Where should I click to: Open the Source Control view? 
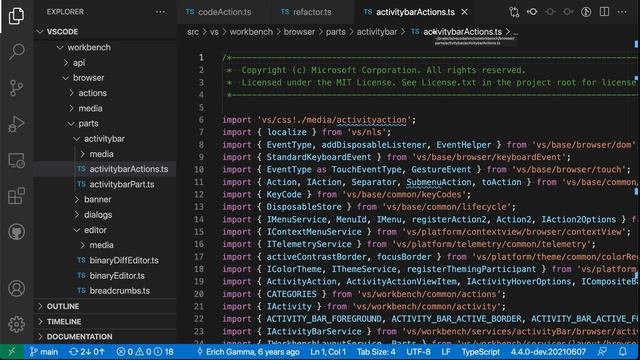(x=16, y=88)
